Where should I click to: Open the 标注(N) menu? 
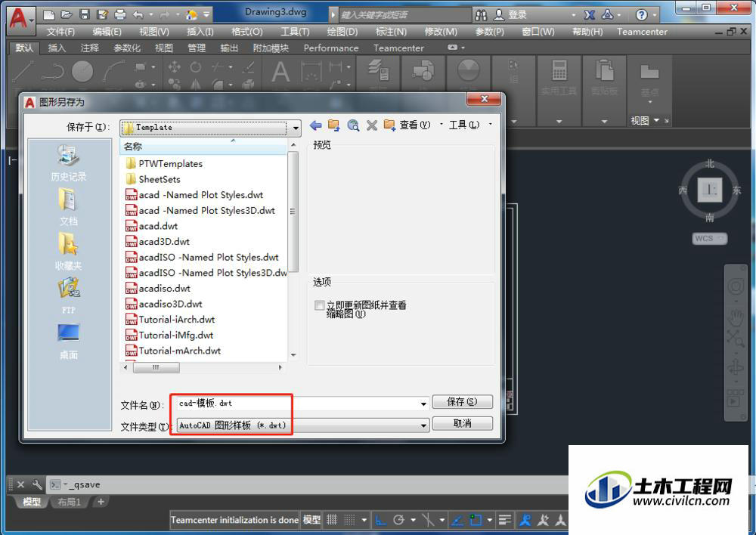(391, 32)
